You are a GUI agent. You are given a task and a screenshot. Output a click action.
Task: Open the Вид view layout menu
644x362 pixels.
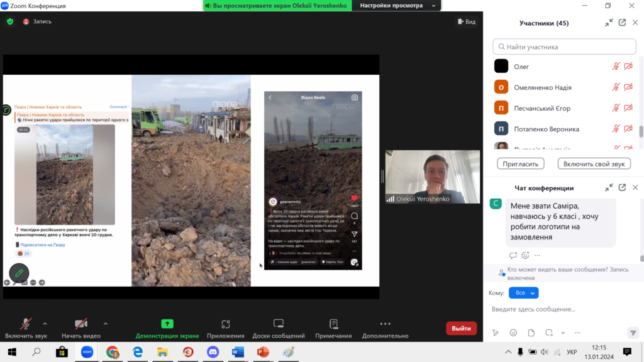tap(467, 21)
